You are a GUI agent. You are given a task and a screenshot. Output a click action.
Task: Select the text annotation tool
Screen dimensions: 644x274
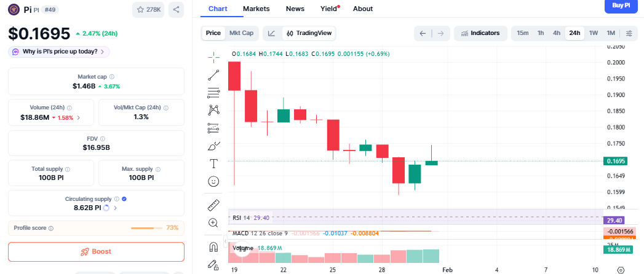coord(213,163)
